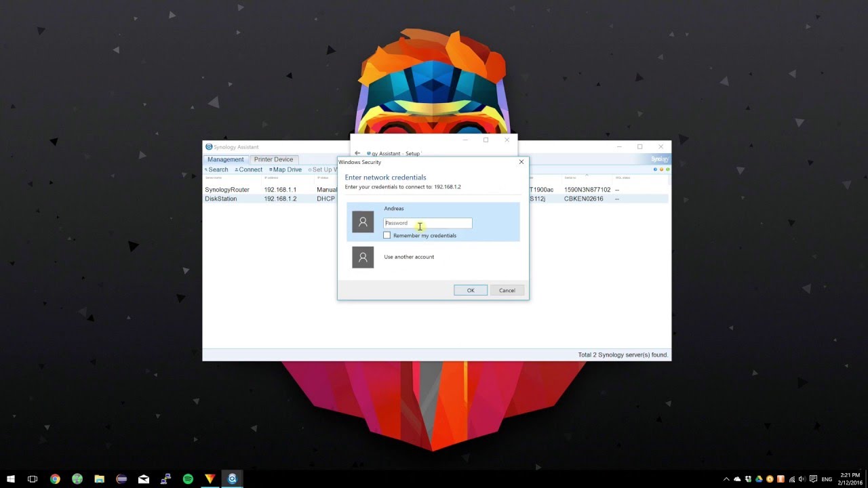The height and width of the screenshot is (488, 868).
Task: Open the Action Center notifications icon
Action: pyautogui.click(x=813, y=479)
